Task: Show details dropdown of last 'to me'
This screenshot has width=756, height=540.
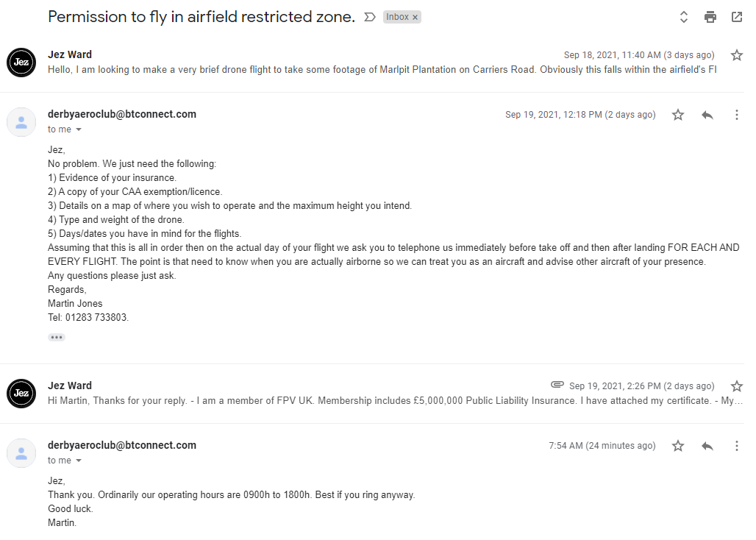Action: (x=79, y=461)
